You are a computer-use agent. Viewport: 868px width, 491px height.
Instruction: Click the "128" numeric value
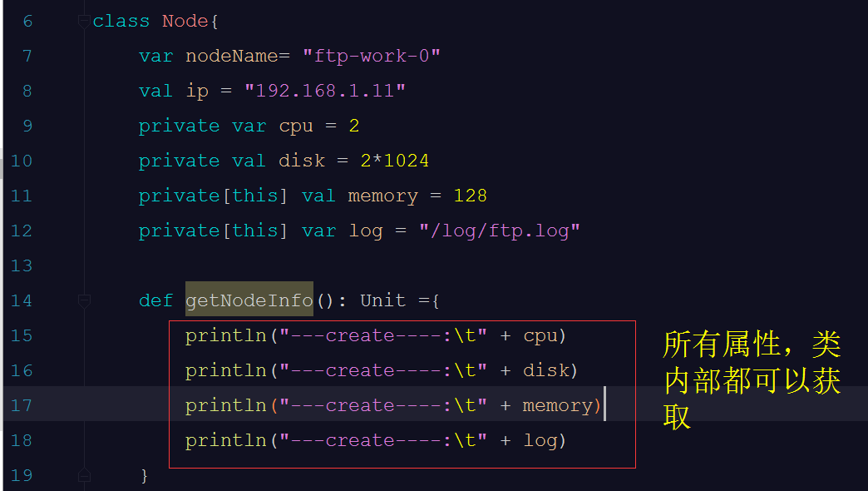[470, 196]
